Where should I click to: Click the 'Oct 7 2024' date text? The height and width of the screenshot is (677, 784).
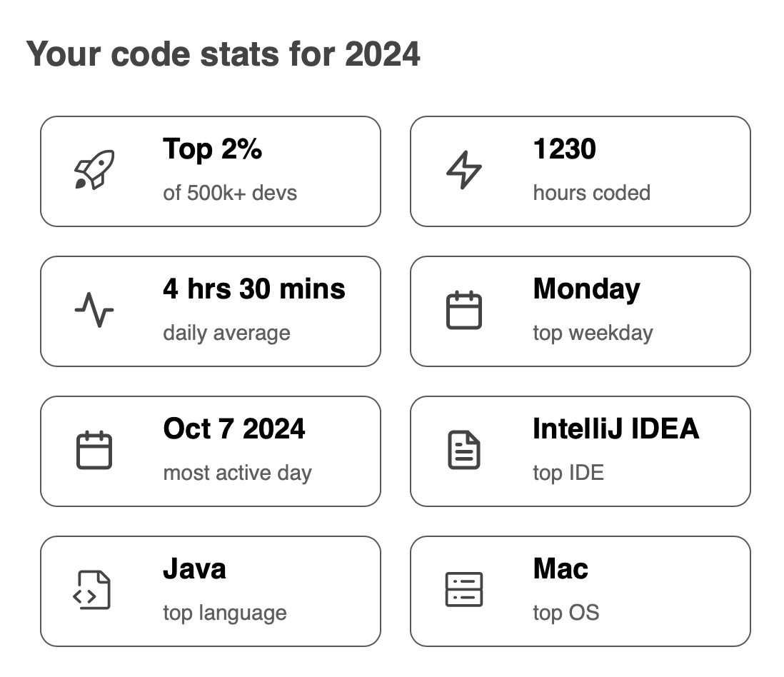point(234,429)
